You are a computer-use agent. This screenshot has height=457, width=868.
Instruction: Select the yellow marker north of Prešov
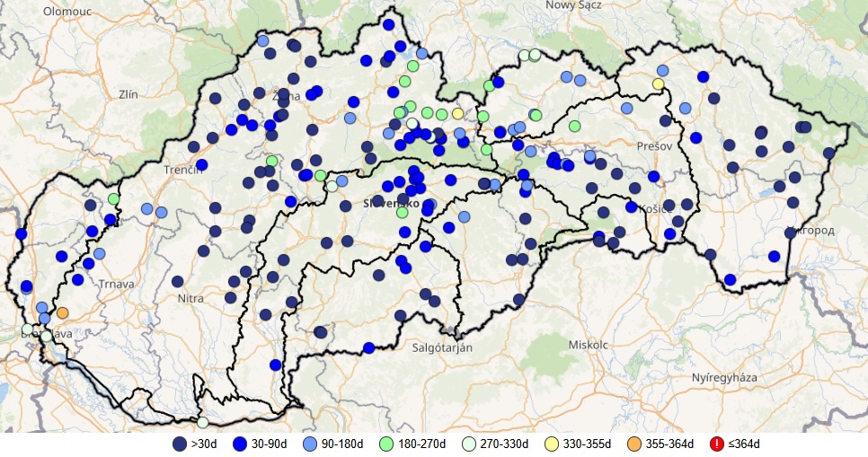pyautogui.click(x=659, y=84)
